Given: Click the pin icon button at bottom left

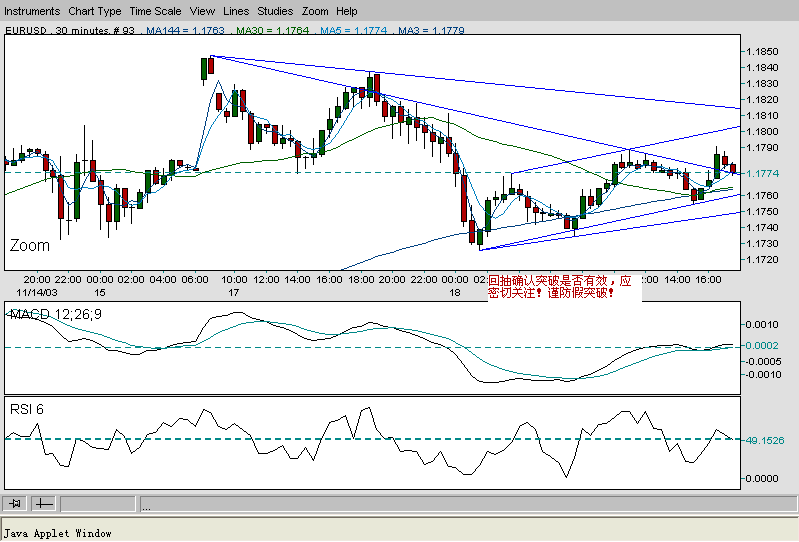Looking at the screenshot, I should point(15,504).
